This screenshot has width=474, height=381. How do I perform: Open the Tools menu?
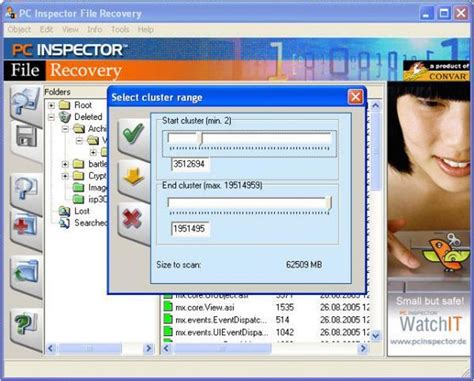pyautogui.click(x=120, y=29)
